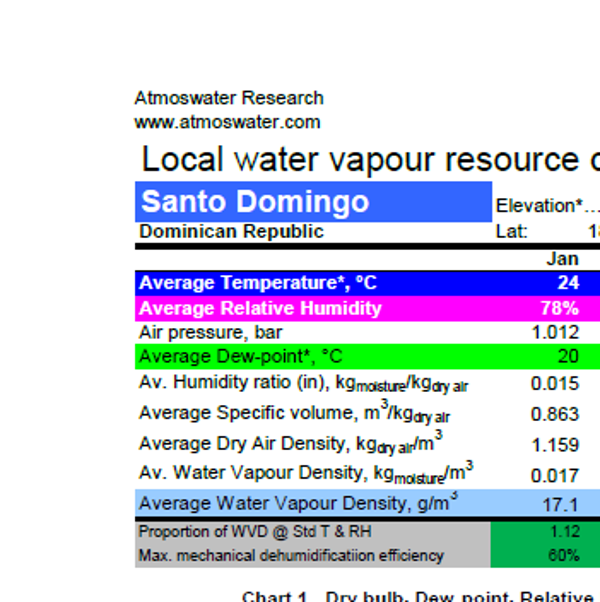600x602 pixels.
Task: Select the January humidity value 78%
Action: [x=560, y=308]
